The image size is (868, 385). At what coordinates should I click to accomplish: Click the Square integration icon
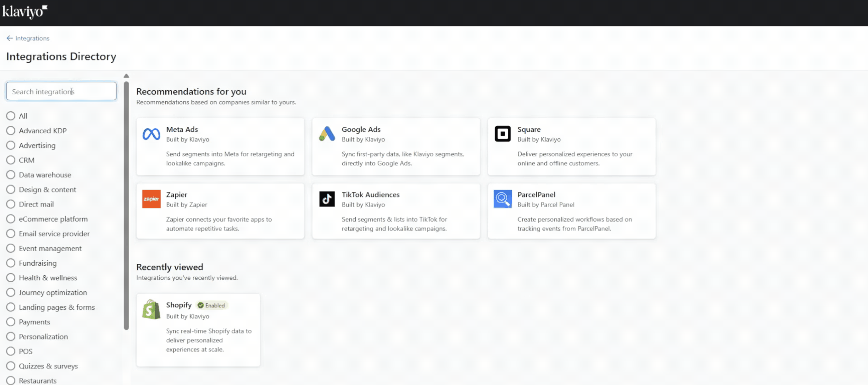click(x=502, y=133)
